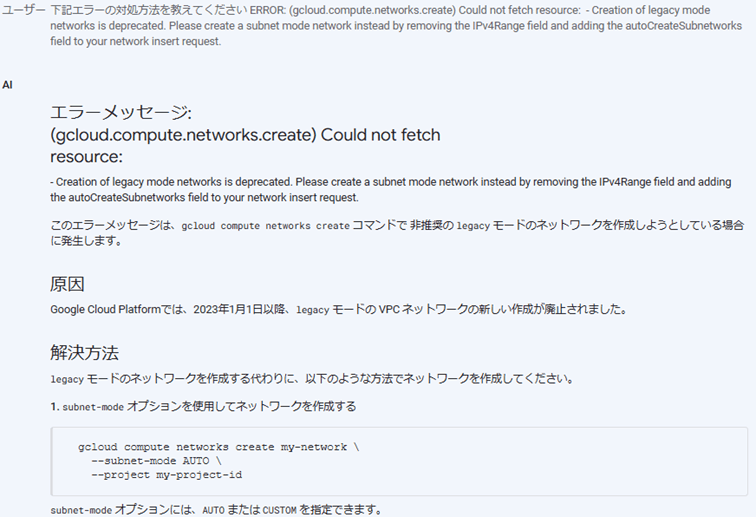
Task: Click the Google Cloud Platform sentence
Action: tap(339, 309)
